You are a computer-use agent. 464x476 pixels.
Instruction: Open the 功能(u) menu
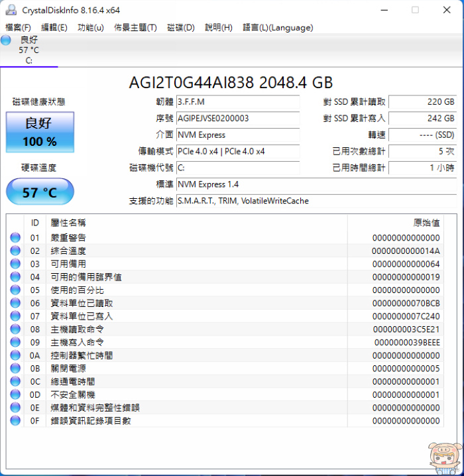click(91, 27)
